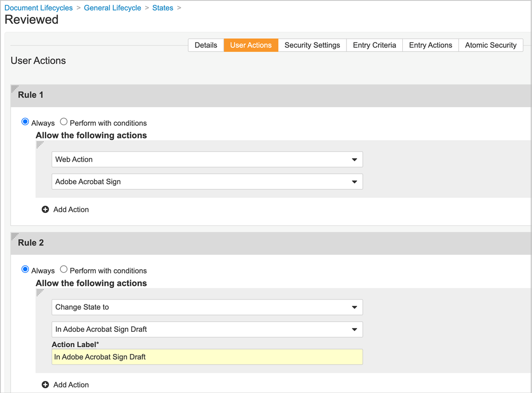Click the plus icon under Rule 2

(45, 385)
